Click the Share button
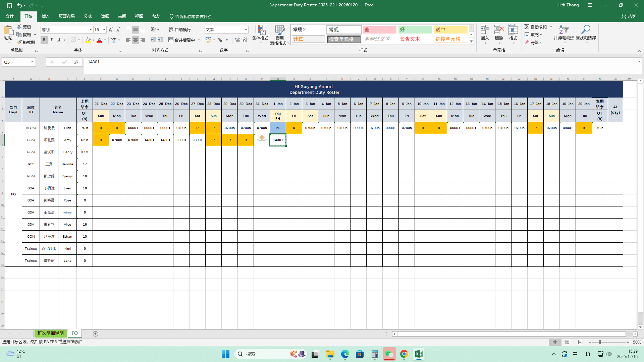The width and height of the screenshot is (644, 362). 629,16
